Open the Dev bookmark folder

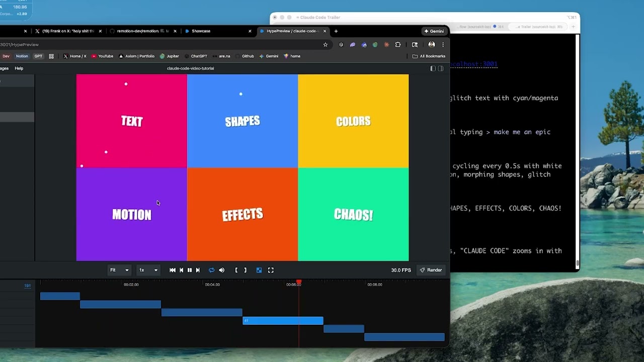click(x=6, y=56)
